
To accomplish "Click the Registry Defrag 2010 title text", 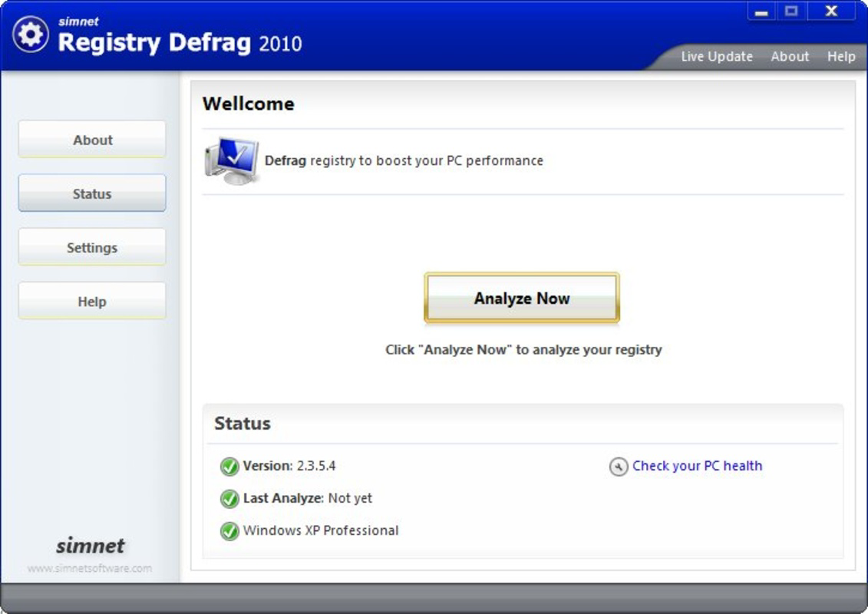I will 180,43.
